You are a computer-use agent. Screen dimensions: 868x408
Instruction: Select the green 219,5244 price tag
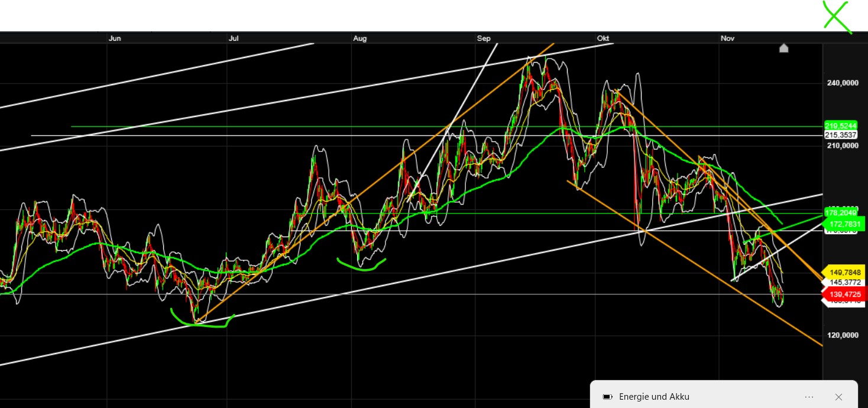point(840,126)
